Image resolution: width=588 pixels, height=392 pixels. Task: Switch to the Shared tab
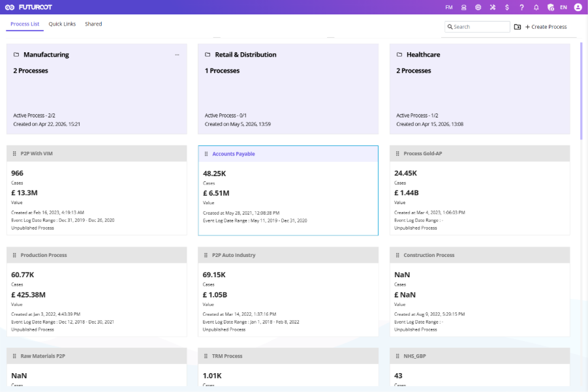pos(93,24)
